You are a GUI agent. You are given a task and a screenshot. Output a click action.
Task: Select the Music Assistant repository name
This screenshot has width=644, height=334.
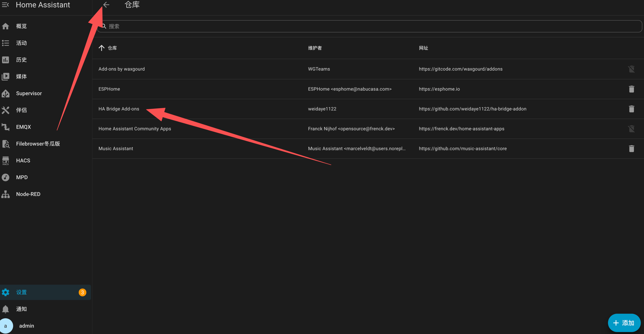point(116,149)
